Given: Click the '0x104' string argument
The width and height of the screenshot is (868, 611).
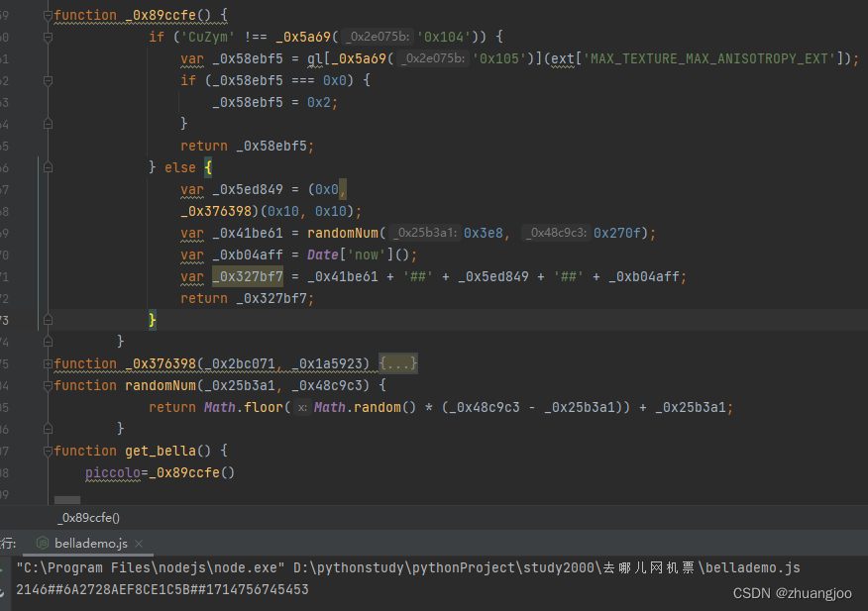Looking at the screenshot, I should click(445, 37).
